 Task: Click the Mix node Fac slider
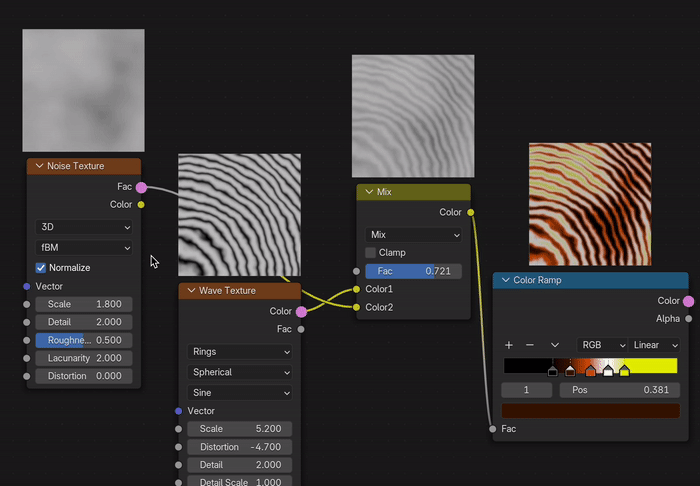[413, 271]
